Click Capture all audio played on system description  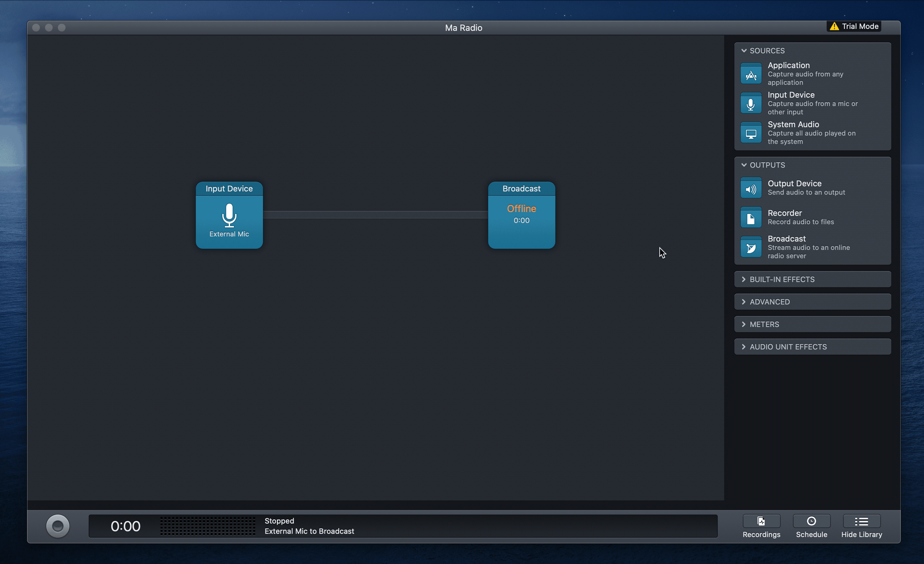[x=812, y=137]
